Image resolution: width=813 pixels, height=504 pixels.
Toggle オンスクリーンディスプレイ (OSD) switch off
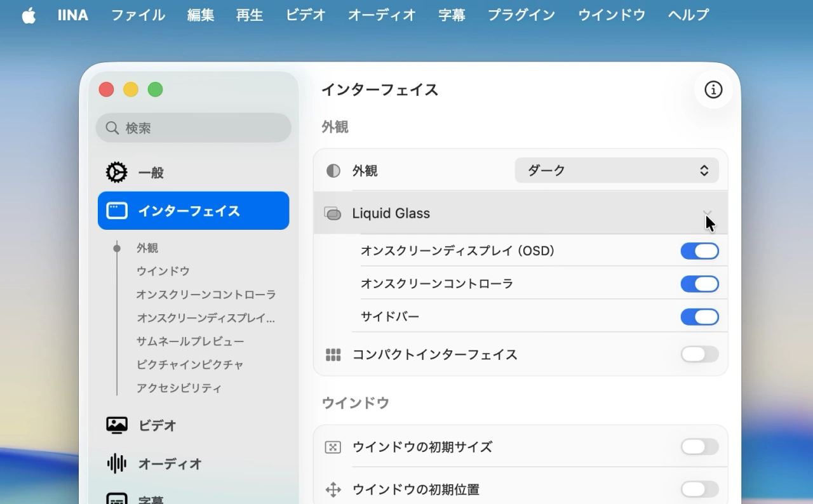point(700,251)
